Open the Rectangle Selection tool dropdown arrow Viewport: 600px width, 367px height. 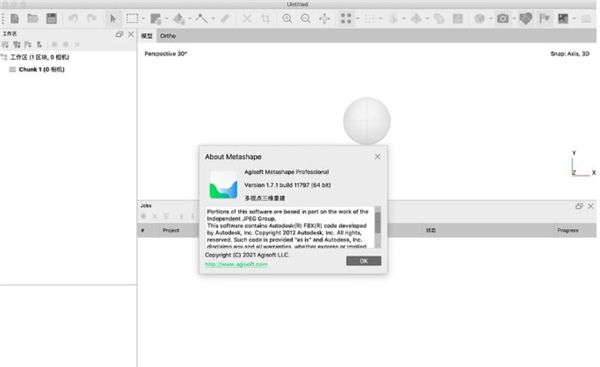[x=143, y=19]
